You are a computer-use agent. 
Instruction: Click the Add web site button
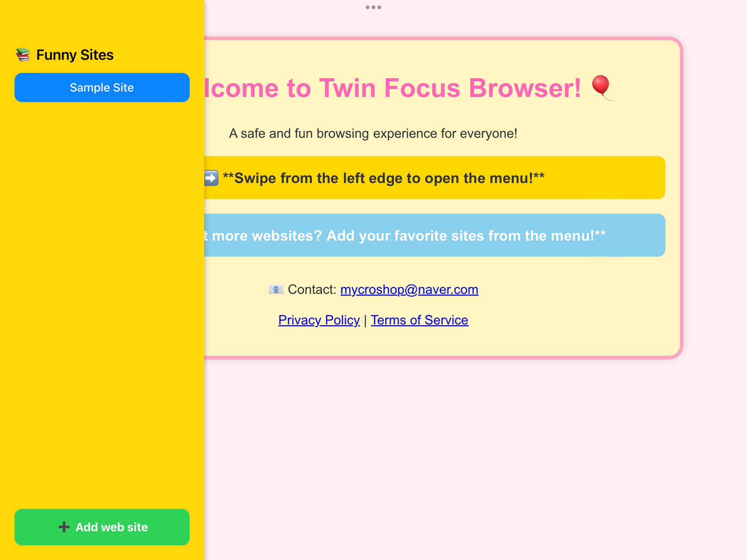[102, 527]
